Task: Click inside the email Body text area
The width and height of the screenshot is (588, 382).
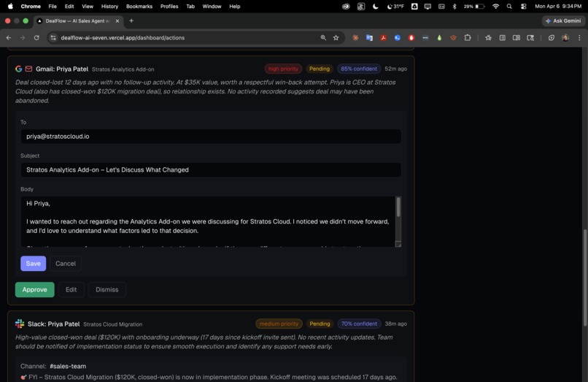Action: pyautogui.click(x=208, y=221)
